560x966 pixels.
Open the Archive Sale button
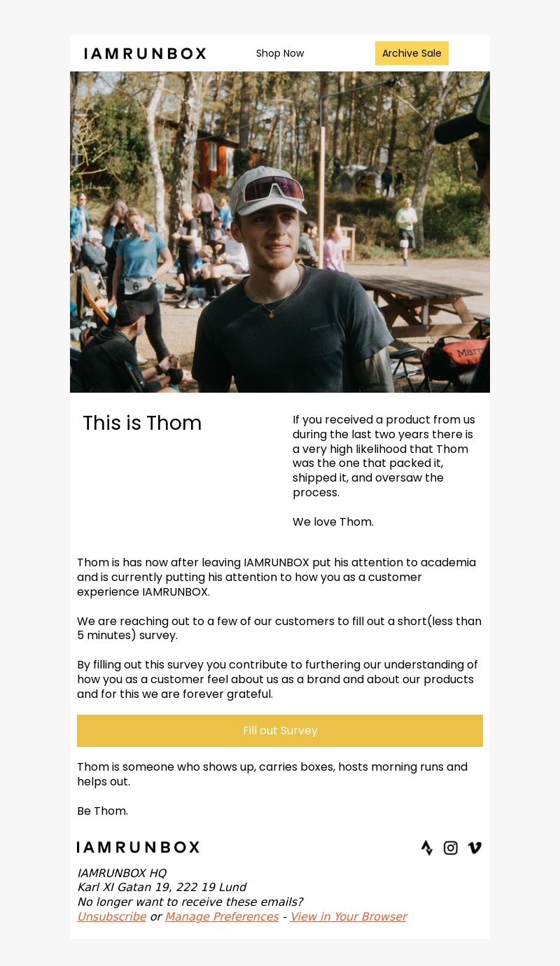point(412,53)
